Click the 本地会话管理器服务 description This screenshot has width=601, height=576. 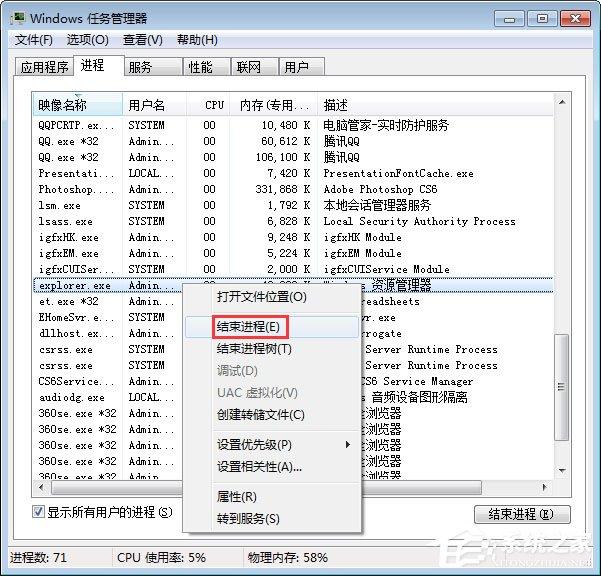377,205
